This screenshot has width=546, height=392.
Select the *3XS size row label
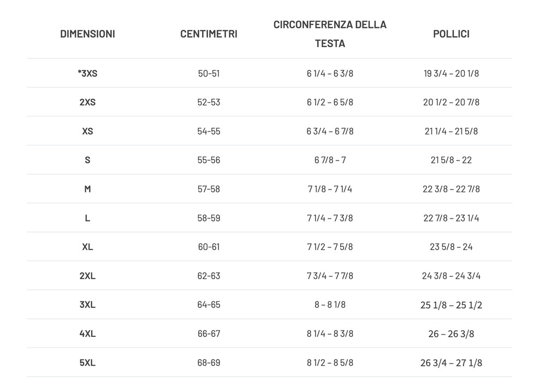(87, 74)
